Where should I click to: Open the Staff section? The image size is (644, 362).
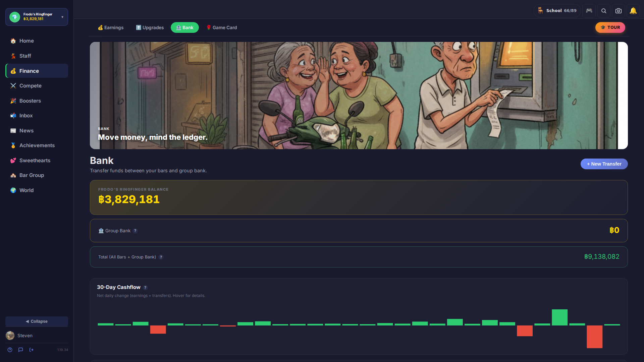click(x=37, y=56)
